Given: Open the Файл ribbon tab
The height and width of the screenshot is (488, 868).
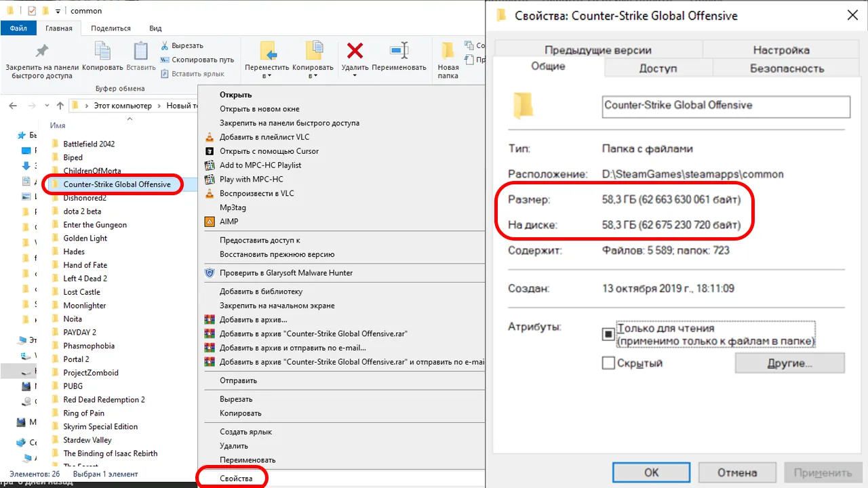Looking at the screenshot, I should coord(18,28).
